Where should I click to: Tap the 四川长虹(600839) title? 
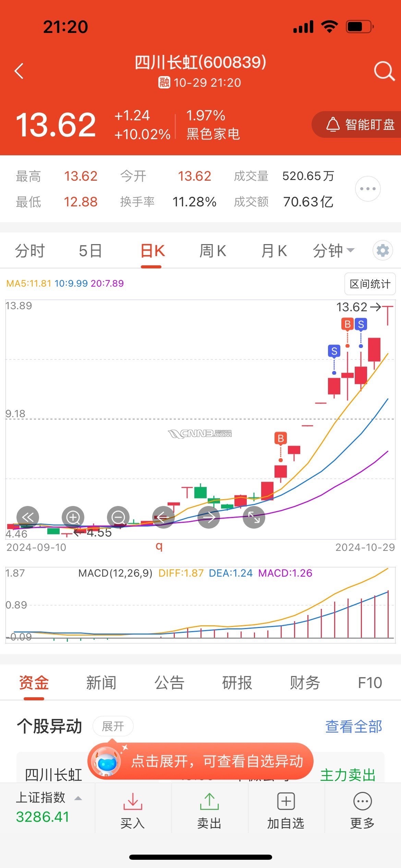[200, 62]
